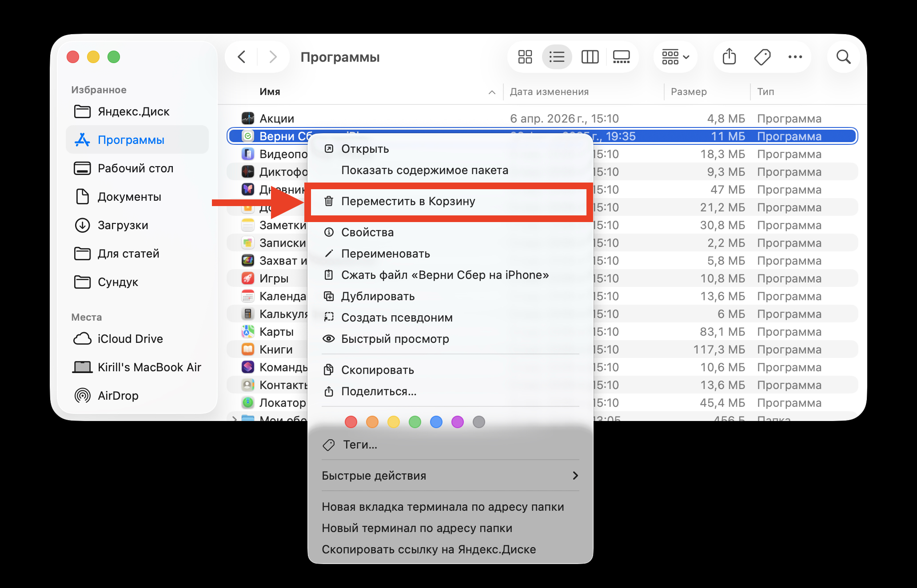The width and height of the screenshot is (917, 588).
Task: Sort by Тип column header
Action: (x=765, y=91)
